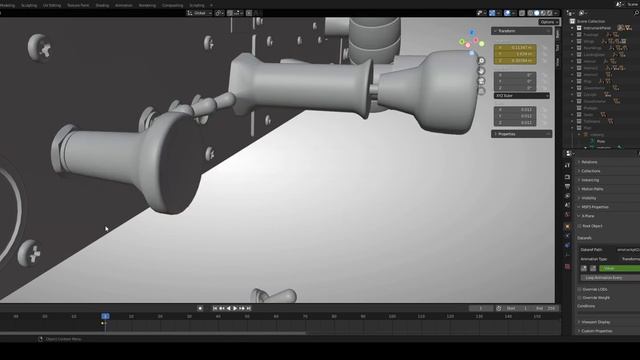This screenshot has height=360, width=640.
Task: Toggle the Root Object checkbox
Action: 580,226
